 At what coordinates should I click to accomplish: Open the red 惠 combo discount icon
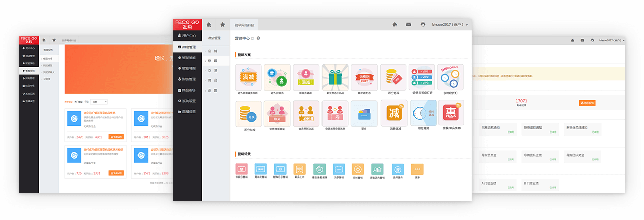(451, 113)
